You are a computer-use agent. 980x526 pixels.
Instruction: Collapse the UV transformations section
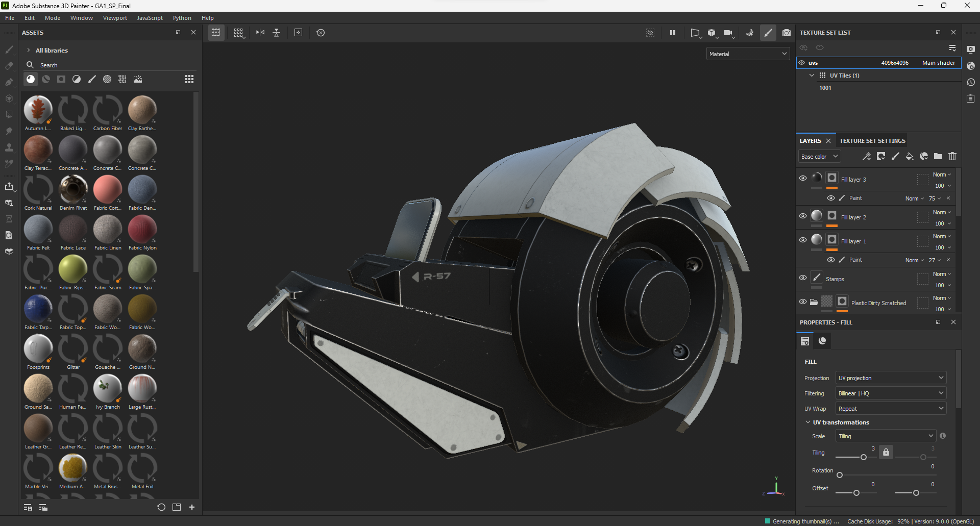[x=808, y=422]
